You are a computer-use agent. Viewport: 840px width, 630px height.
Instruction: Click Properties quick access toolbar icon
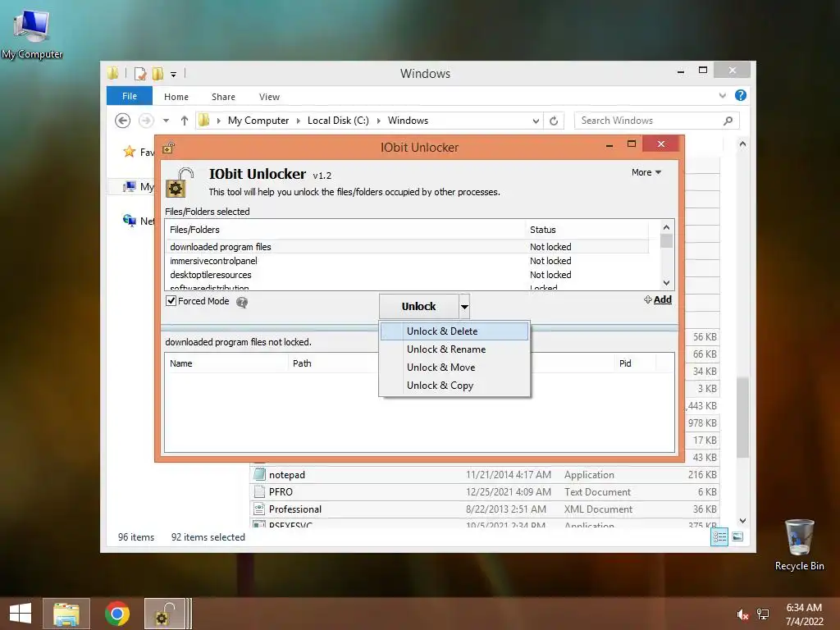[x=140, y=73]
